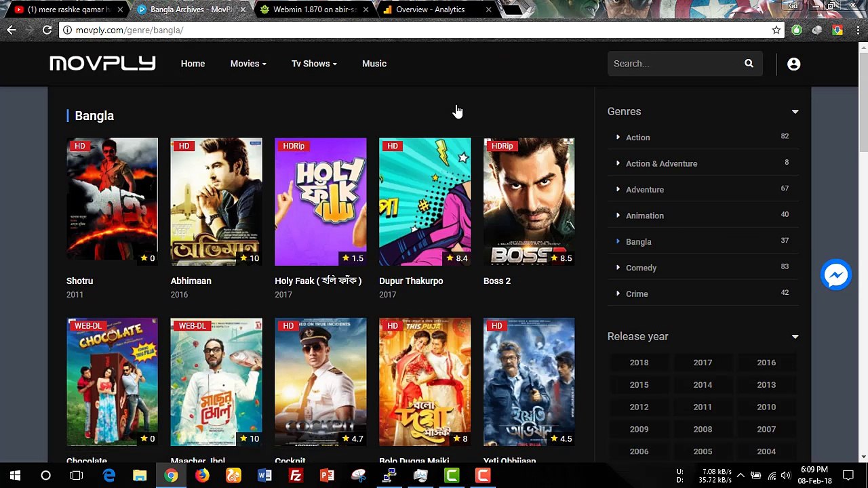Image resolution: width=868 pixels, height=488 pixels.
Task: Open the red Camtasia recorder icon on taskbar
Action: pyautogui.click(x=483, y=475)
